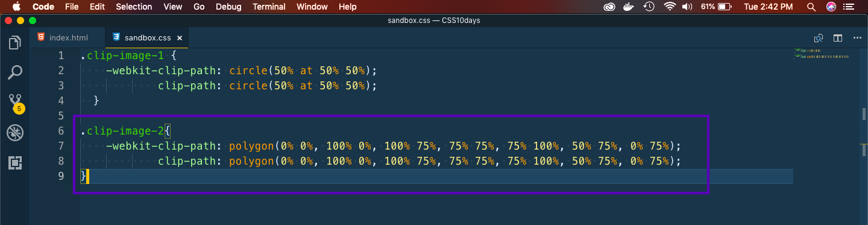This screenshot has height=225, width=868.
Task: Click the HTML5 icon on index.html tab
Action: [x=40, y=37]
